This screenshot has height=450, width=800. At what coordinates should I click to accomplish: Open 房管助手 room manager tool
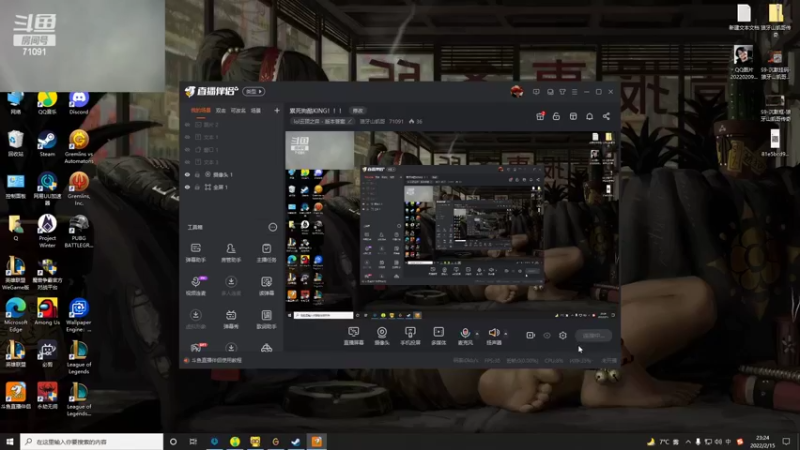coord(231,253)
